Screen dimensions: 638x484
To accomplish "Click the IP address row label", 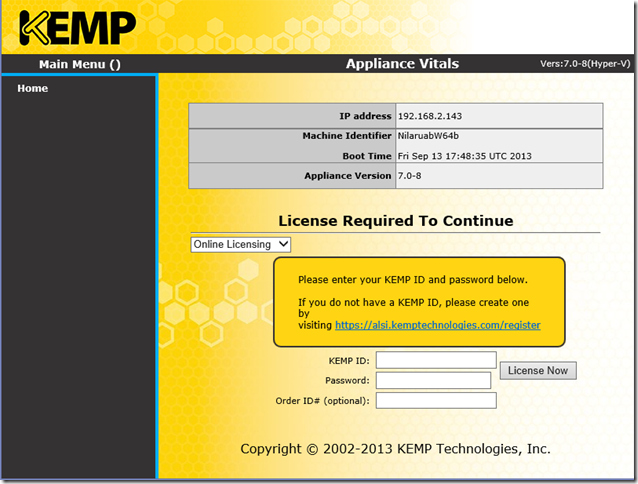I will 365,116.
